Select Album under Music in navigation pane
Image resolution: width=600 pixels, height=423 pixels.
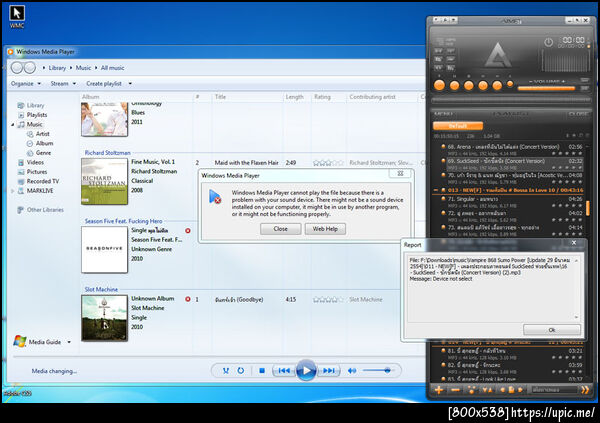44,143
